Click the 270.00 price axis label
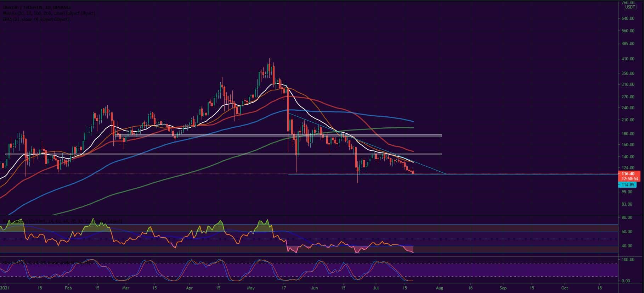Image resolution: width=644 pixels, height=293 pixels. tap(627, 97)
